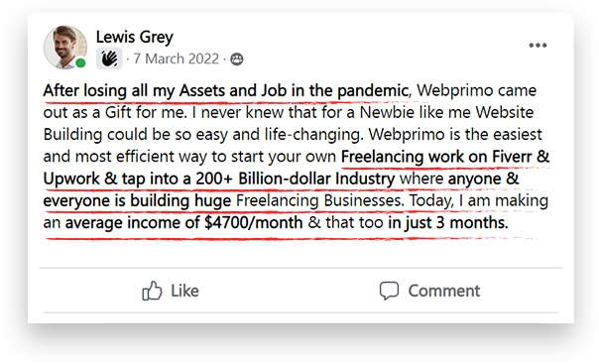Click the '200+ Billion-dollar Industry' phrase
This screenshot has width=599, height=364.
(296, 179)
